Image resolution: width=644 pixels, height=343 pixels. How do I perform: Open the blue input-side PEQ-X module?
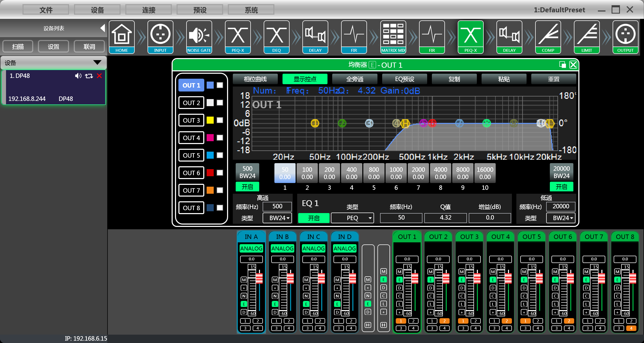[x=238, y=37]
